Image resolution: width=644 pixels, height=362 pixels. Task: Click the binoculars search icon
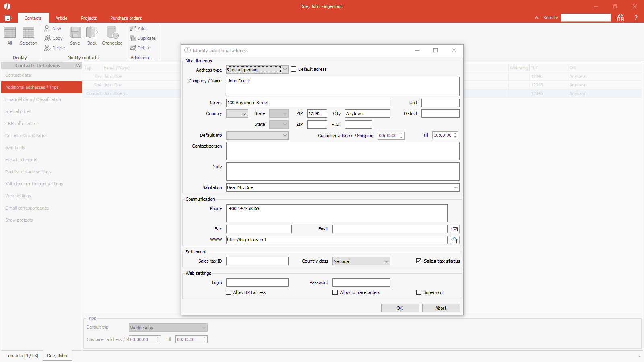(620, 18)
